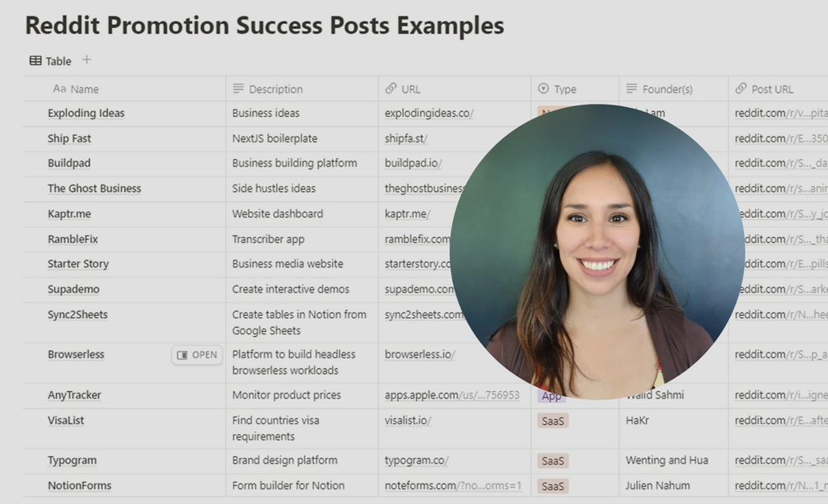Follow the visalist.io/ link

408,421
